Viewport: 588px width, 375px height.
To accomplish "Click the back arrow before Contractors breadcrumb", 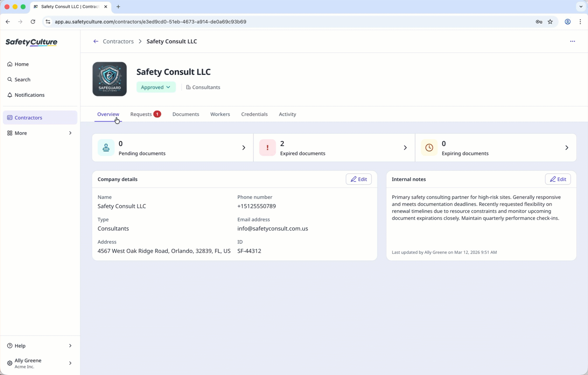I will 96,41.
